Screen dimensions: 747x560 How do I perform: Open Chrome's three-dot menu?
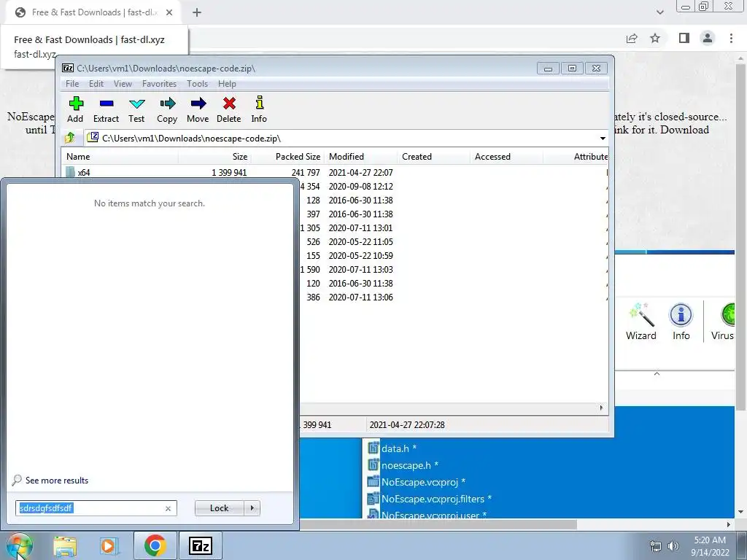pyautogui.click(x=731, y=38)
